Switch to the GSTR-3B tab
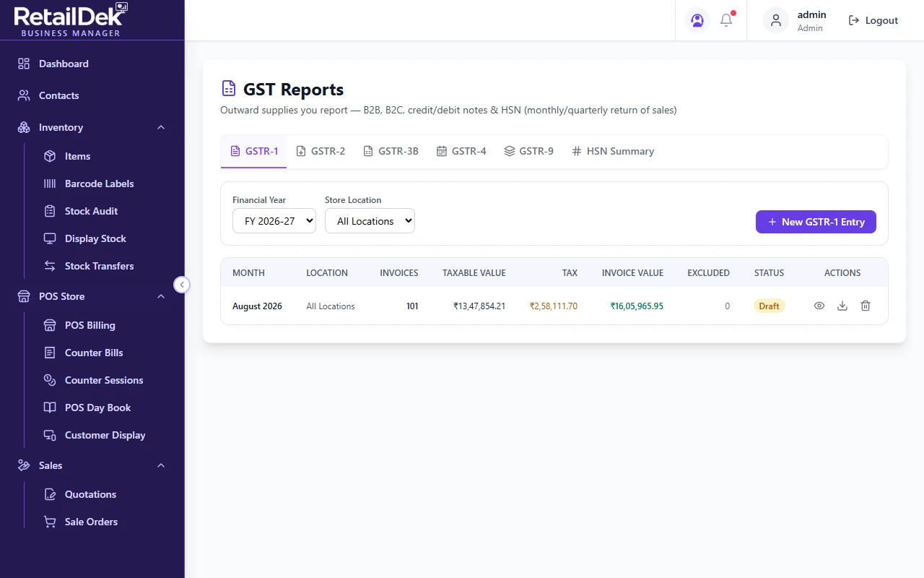 [391, 151]
